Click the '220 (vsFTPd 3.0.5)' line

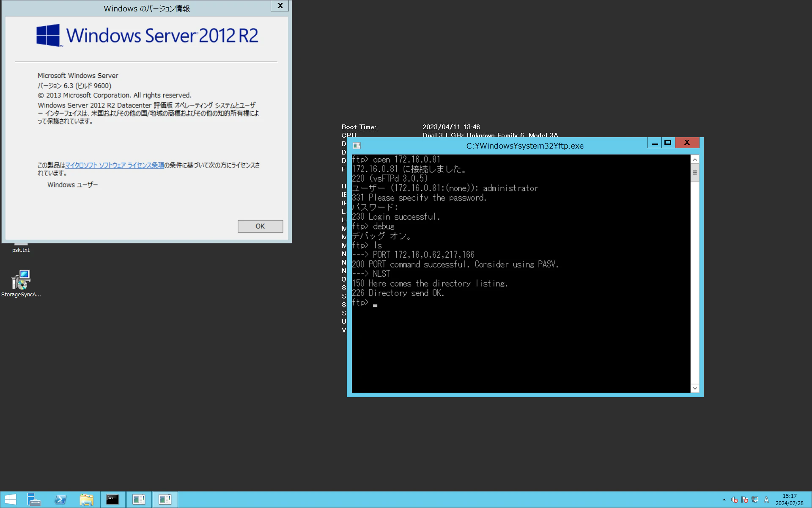390,179
